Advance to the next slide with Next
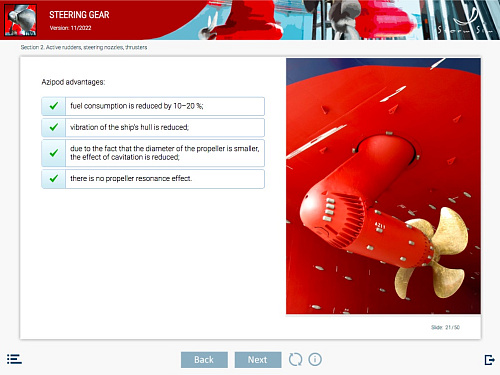 click(x=258, y=360)
